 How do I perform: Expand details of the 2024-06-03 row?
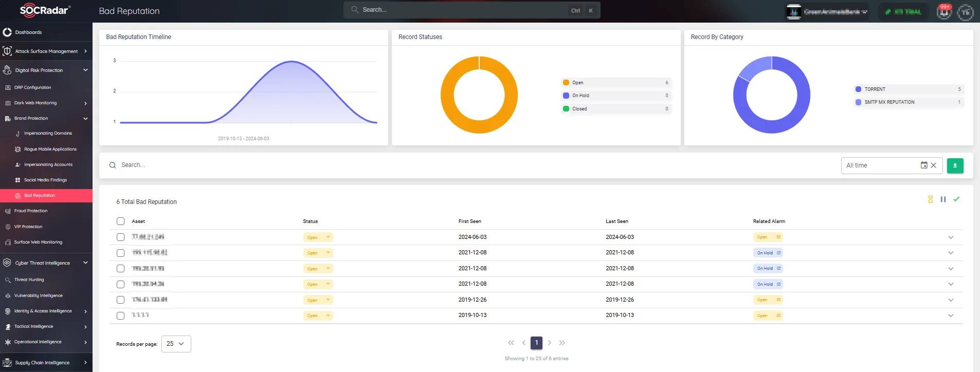951,237
